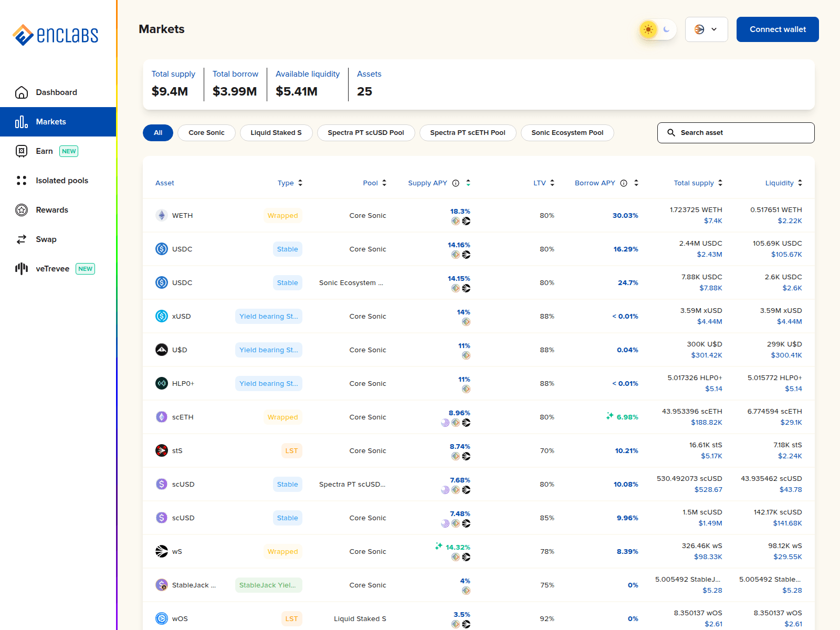Select the All pools filter

pos(158,133)
